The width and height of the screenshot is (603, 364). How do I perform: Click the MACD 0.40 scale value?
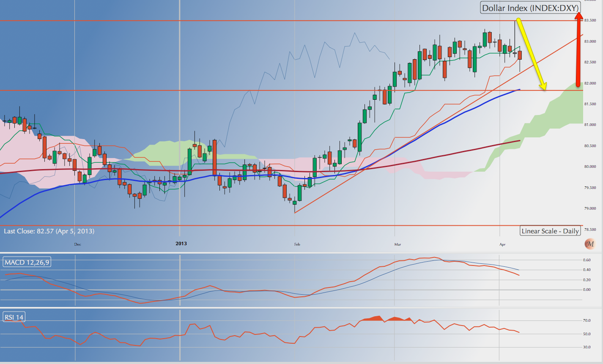pos(587,270)
